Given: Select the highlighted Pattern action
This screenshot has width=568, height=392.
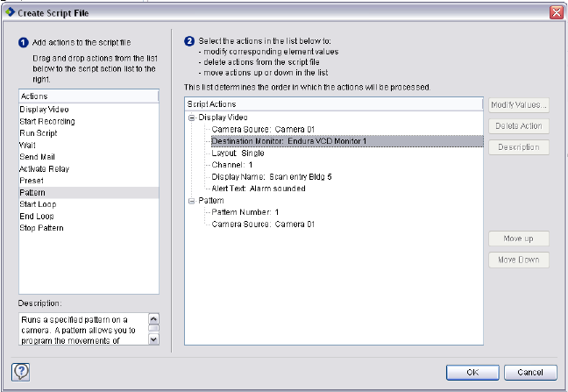Looking at the screenshot, I should 89,192.
